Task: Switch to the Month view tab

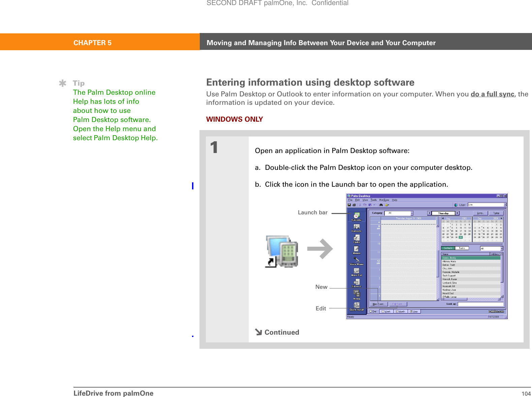Action: 401,311
